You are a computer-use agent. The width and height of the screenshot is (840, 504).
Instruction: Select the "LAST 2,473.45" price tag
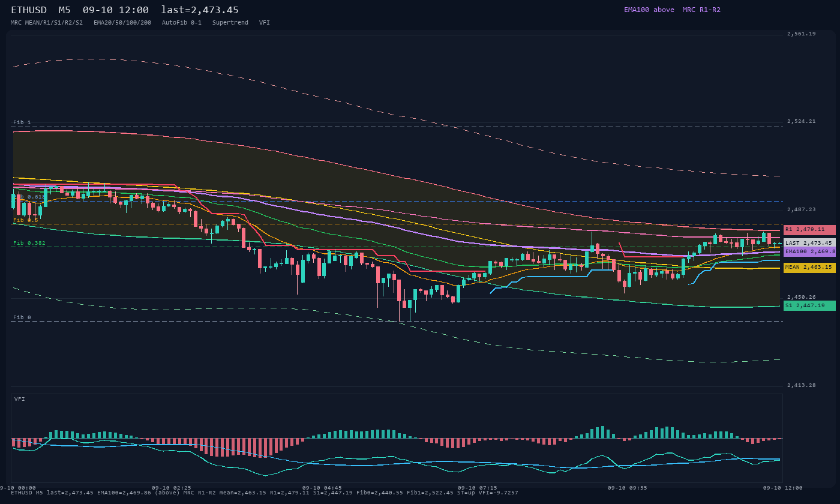pyautogui.click(x=809, y=243)
